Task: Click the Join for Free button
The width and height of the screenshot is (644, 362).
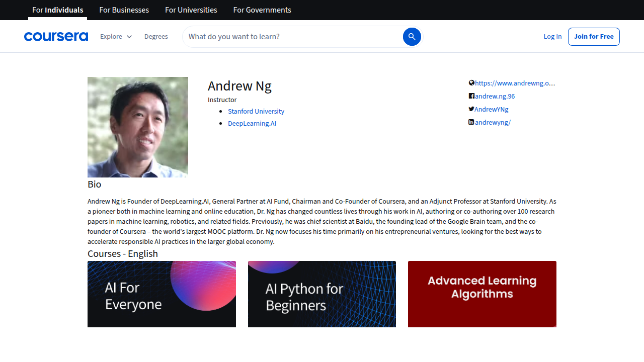Action: (594, 37)
